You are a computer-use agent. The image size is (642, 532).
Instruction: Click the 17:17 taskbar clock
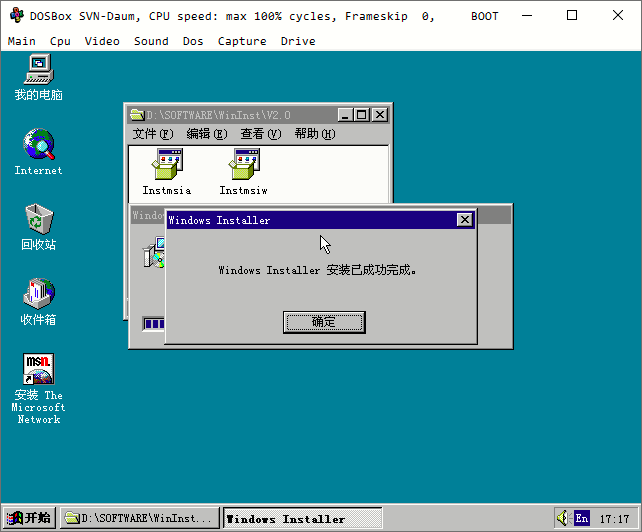click(x=615, y=519)
